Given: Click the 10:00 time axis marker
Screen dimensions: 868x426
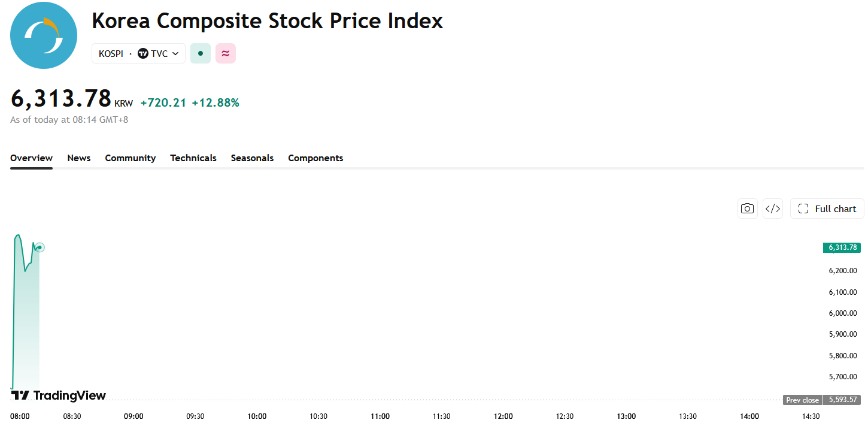Looking at the screenshot, I should click(257, 416).
